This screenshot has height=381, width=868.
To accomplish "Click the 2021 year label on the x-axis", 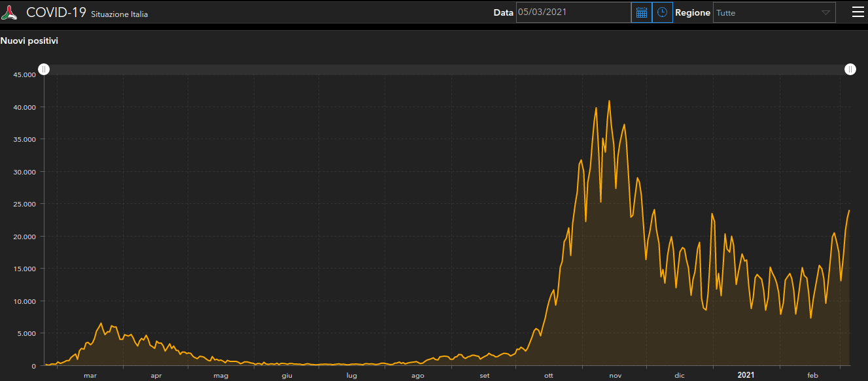I will click(746, 375).
